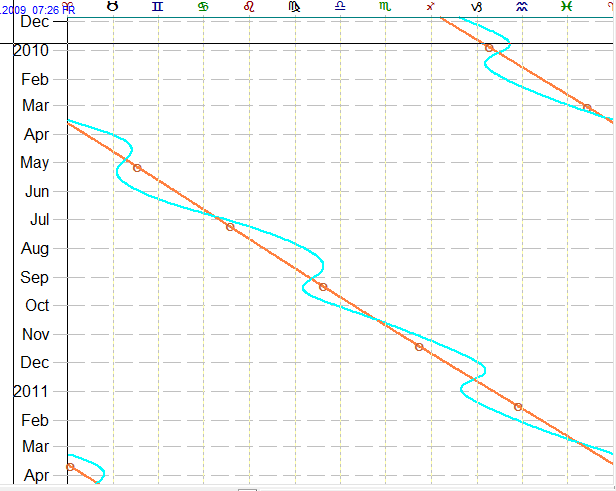
Task: Select the green Scorpio glyph
Action: (x=385, y=7)
